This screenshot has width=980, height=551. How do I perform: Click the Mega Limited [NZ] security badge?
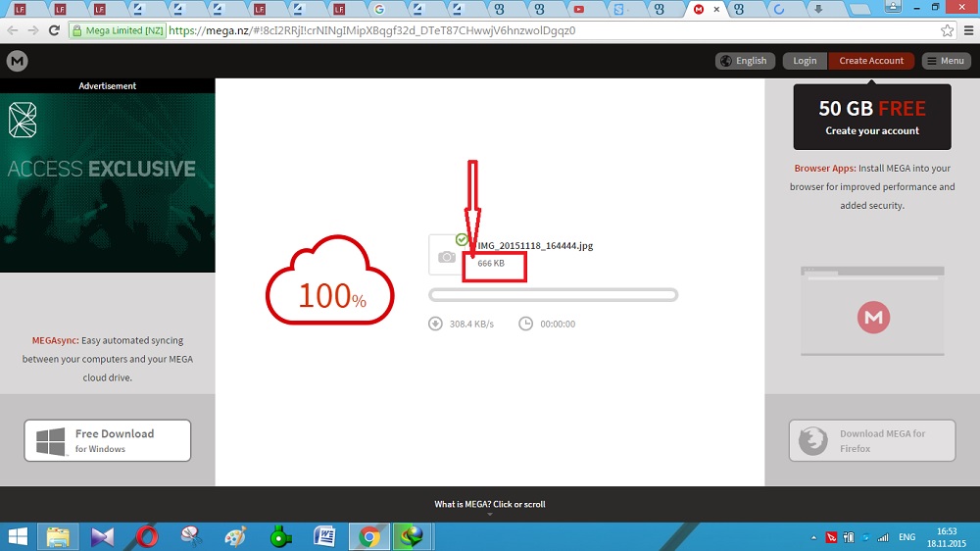[118, 30]
